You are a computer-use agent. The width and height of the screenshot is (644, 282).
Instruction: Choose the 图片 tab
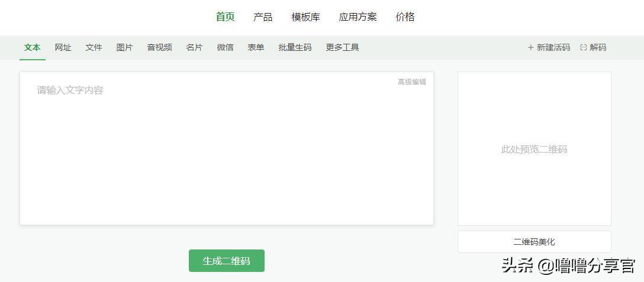(124, 47)
